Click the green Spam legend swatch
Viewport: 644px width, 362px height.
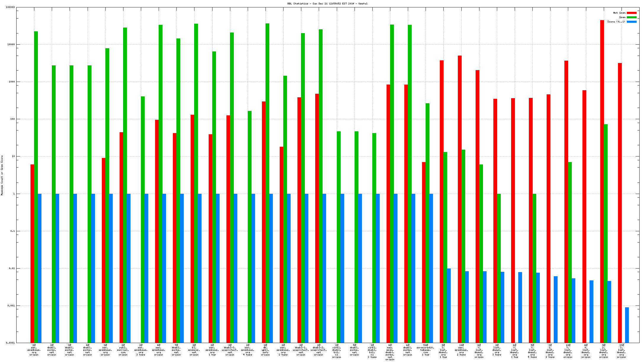click(631, 17)
